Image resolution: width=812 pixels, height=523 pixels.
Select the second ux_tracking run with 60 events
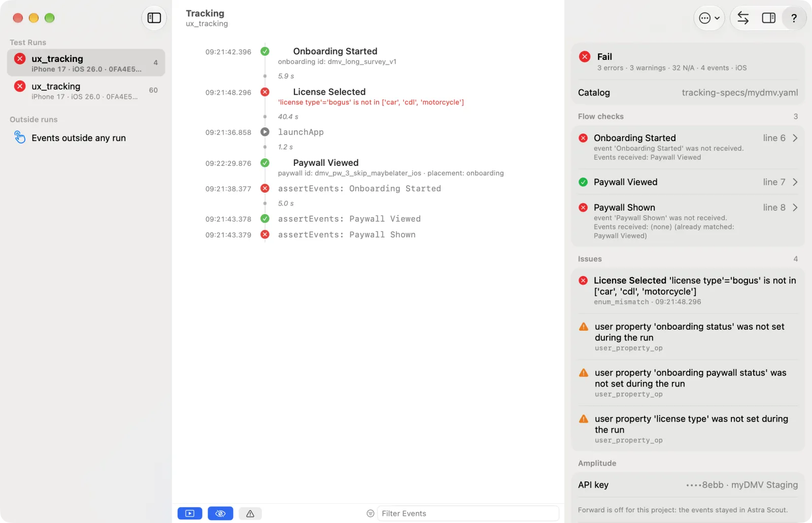click(86, 90)
